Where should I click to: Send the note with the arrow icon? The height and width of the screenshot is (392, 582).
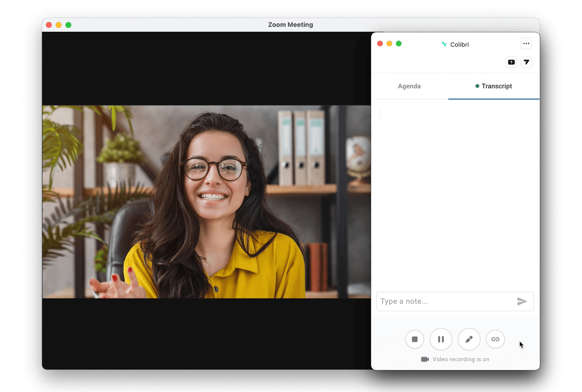522,301
